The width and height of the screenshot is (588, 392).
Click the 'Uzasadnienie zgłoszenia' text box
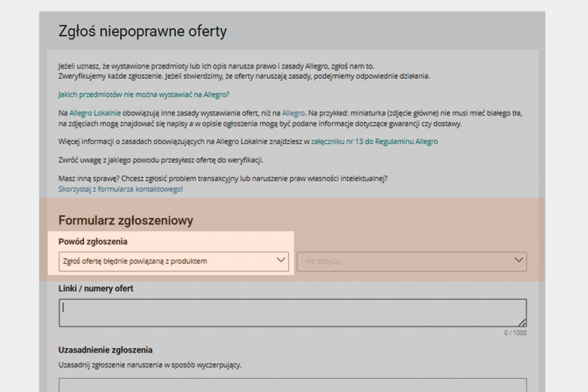[293, 385]
